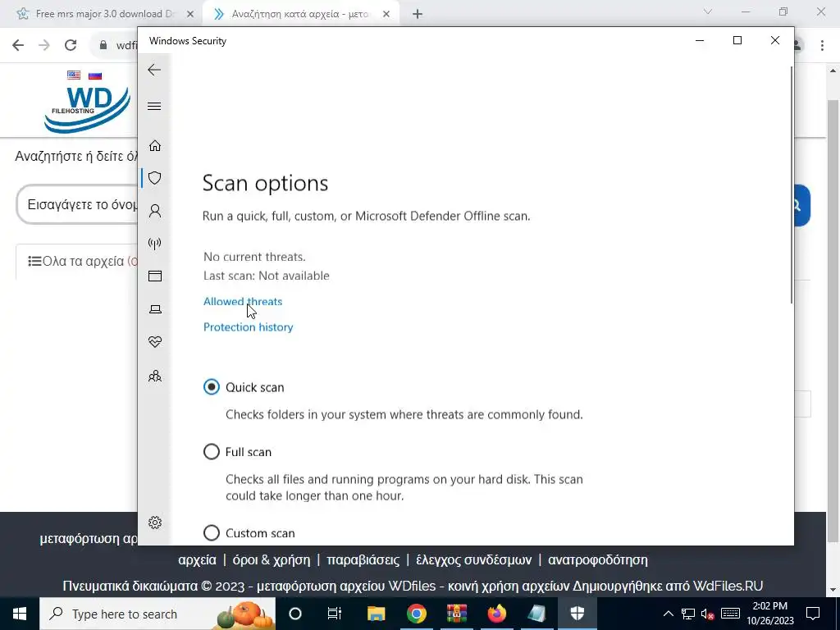Open Account protection person icon
840x630 pixels.
pyautogui.click(x=155, y=211)
